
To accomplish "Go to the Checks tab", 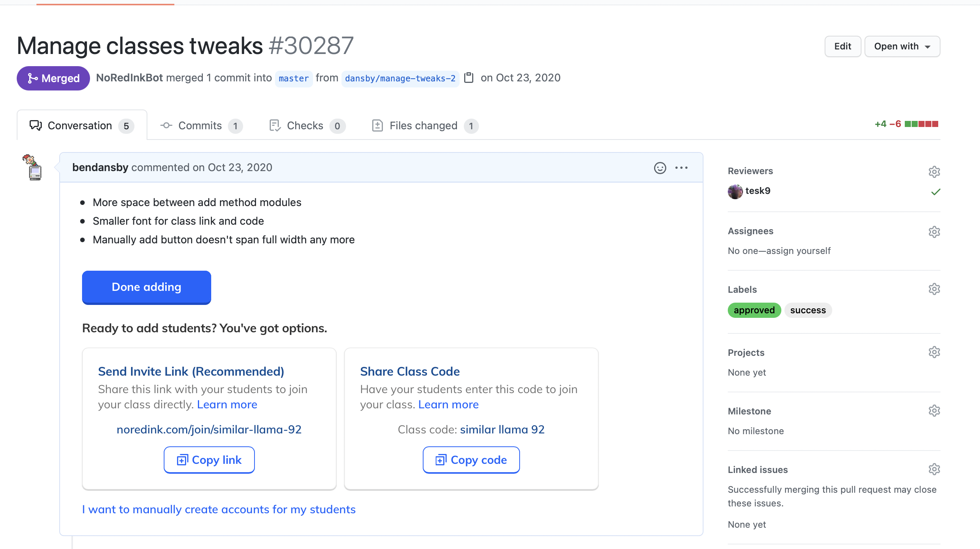I will (305, 125).
